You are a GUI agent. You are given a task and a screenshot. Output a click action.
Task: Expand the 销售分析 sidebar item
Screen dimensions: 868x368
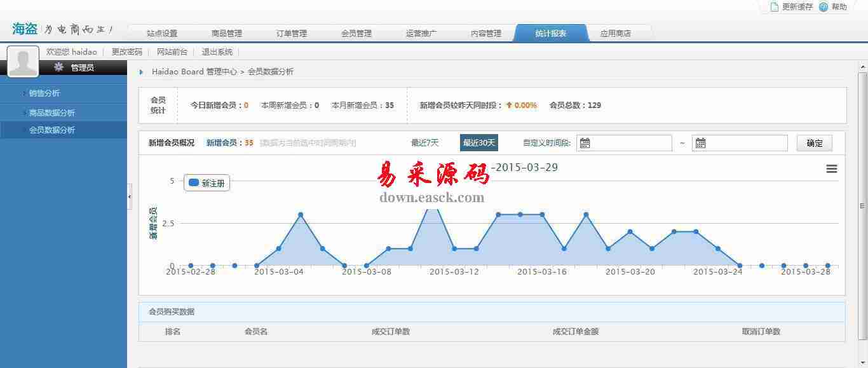tap(44, 93)
